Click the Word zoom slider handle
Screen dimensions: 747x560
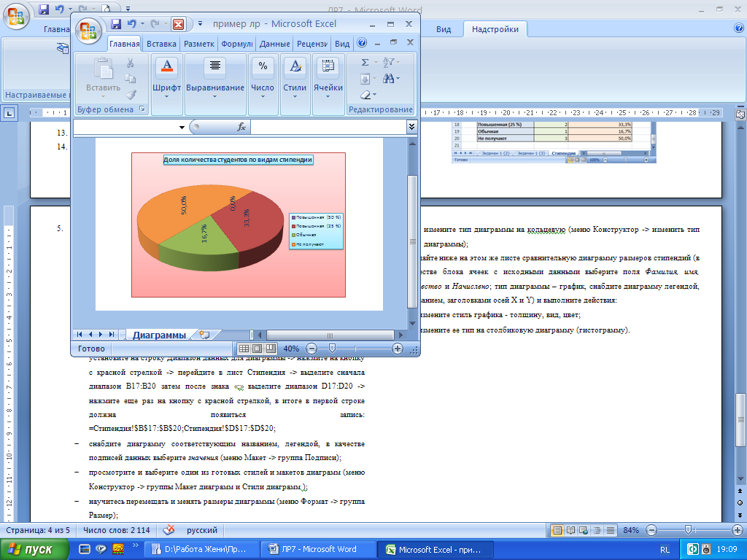pyautogui.click(x=688, y=529)
